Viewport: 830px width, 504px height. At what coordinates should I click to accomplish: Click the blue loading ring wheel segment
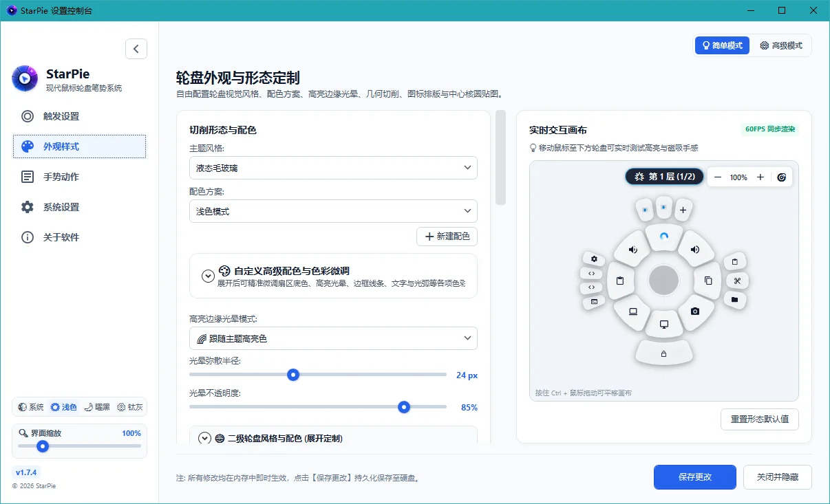pyautogui.click(x=664, y=237)
